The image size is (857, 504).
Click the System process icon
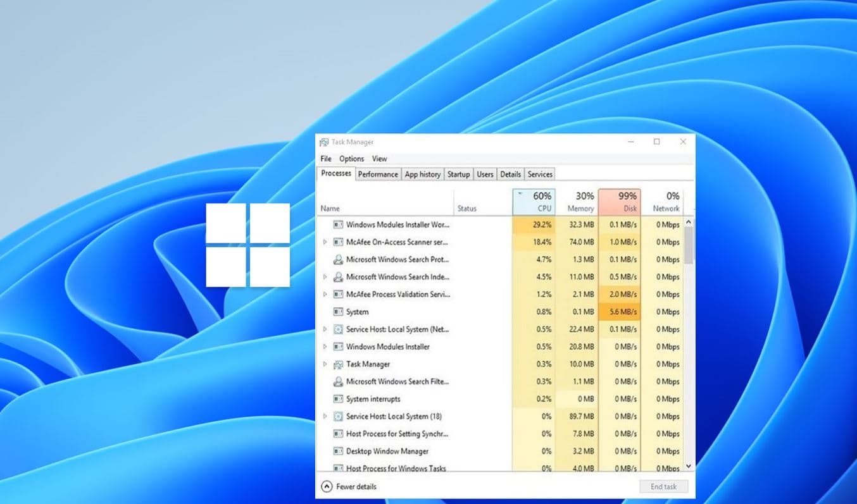338,312
